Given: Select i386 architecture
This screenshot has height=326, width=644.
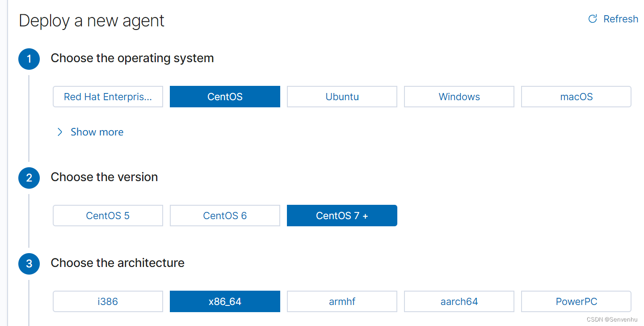Looking at the screenshot, I should click(x=108, y=301).
